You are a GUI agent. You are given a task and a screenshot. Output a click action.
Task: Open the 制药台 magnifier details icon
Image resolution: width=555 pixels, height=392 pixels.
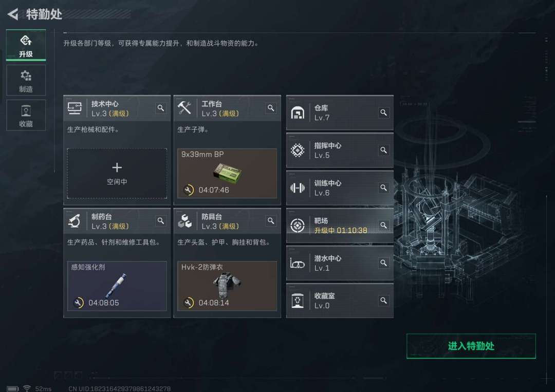coord(161,221)
